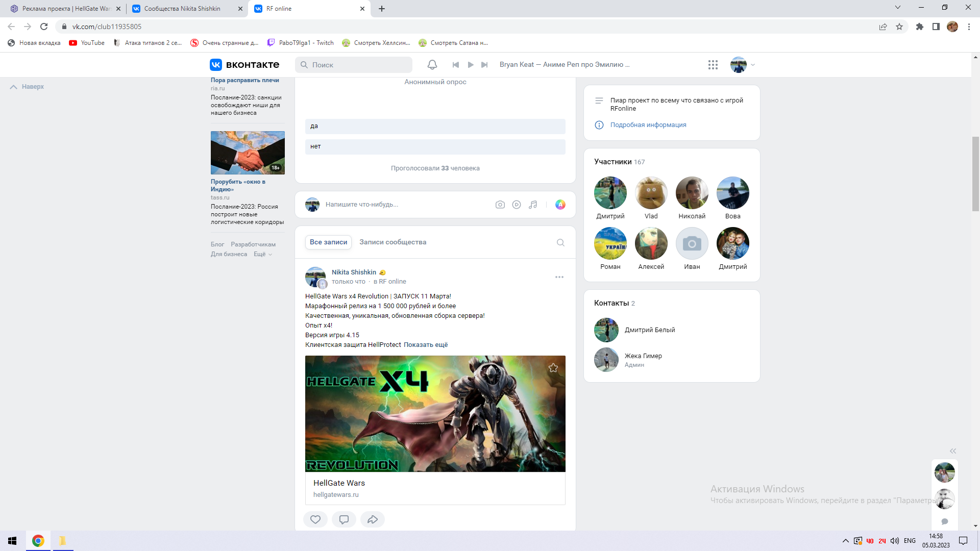The height and width of the screenshot is (551, 980).
Task: Open member Алексей's avatar
Action: [651, 243]
